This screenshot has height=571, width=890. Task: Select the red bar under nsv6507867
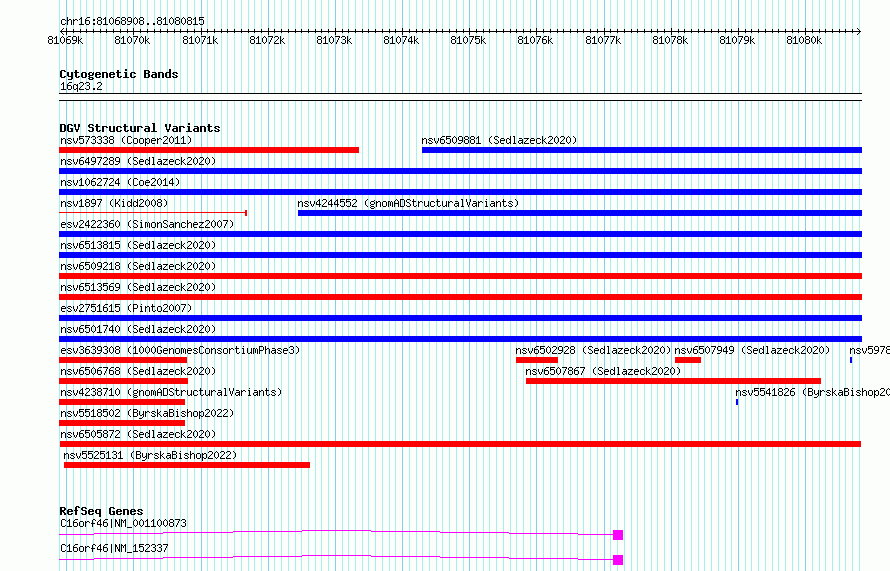[x=673, y=381]
